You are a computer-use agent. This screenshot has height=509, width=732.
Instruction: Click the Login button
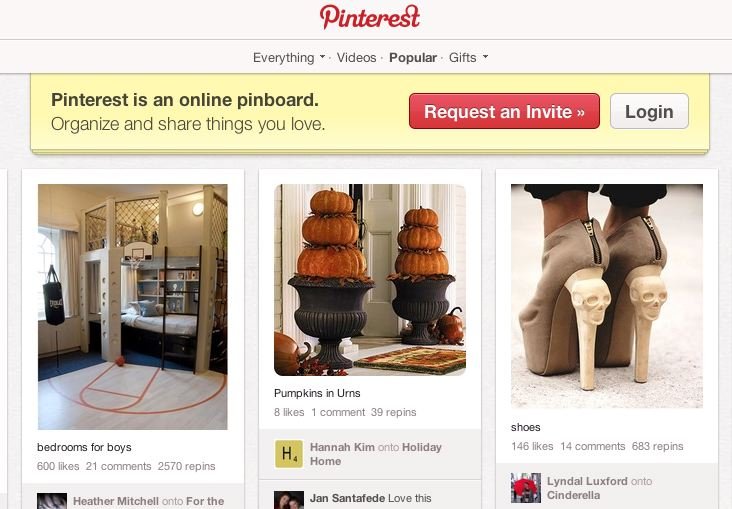pos(649,111)
